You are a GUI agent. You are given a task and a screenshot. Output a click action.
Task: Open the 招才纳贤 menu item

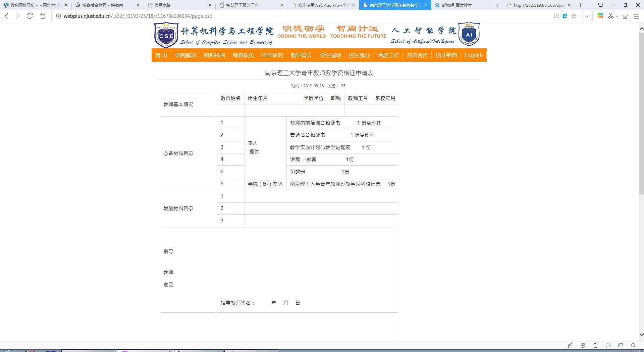point(446,55)
